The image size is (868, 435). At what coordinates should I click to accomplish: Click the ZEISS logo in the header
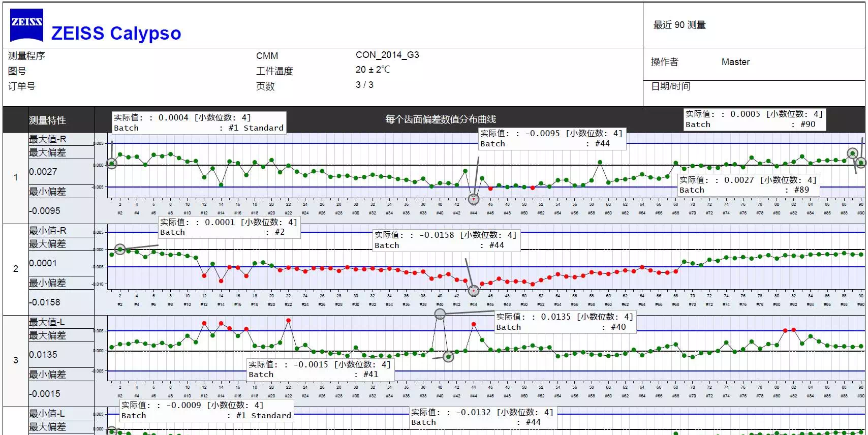(26, 24)
